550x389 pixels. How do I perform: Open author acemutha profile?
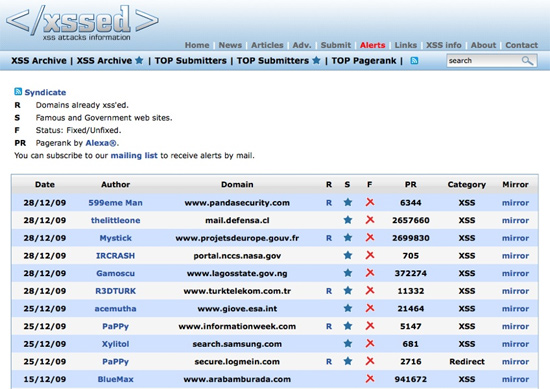(x=115, y=309)
